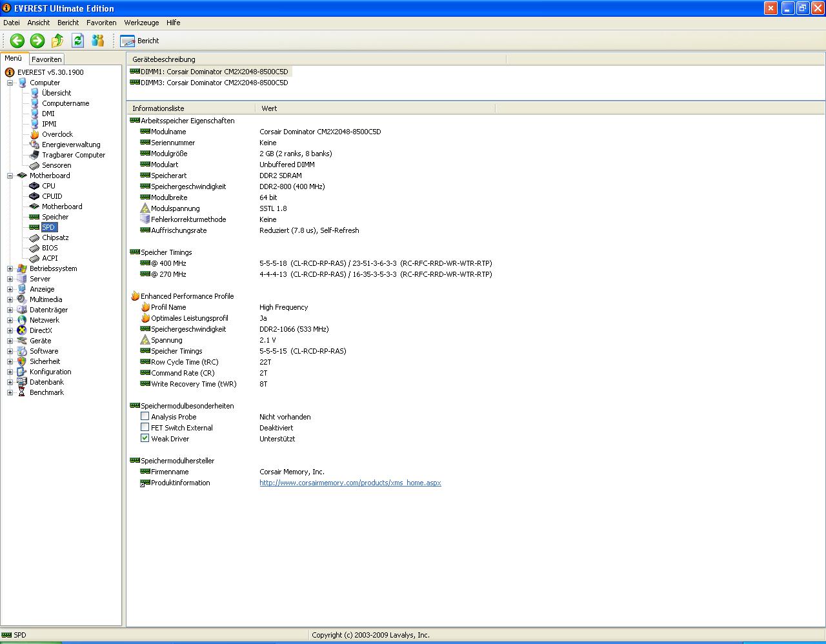826x644 pixels.
Task: Switch to the Favoriten tab in the sidebar
Action: 46,59
